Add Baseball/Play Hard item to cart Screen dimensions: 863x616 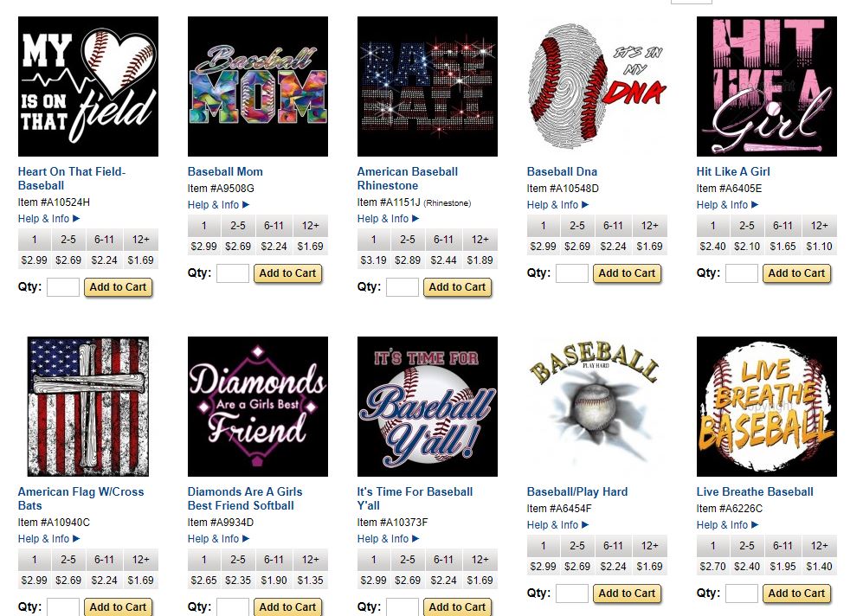point(627,594)
